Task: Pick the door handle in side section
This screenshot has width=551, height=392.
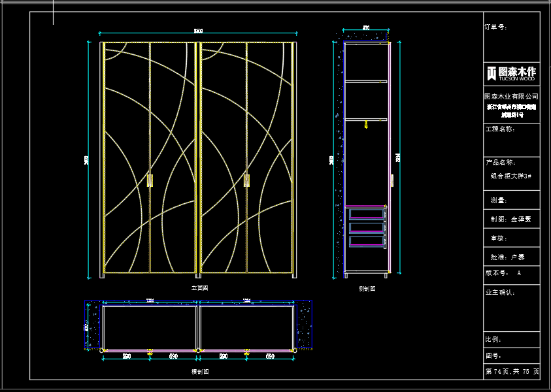Action: click(392, 181)
